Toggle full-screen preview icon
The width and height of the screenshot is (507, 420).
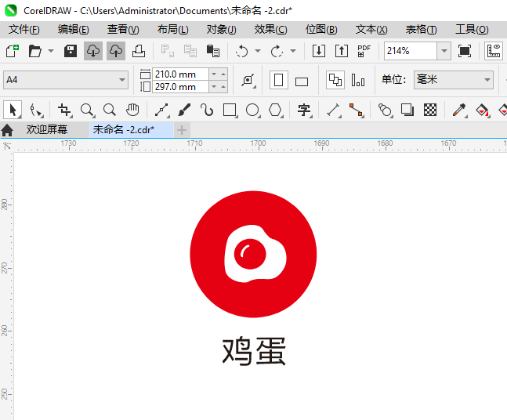465,51
